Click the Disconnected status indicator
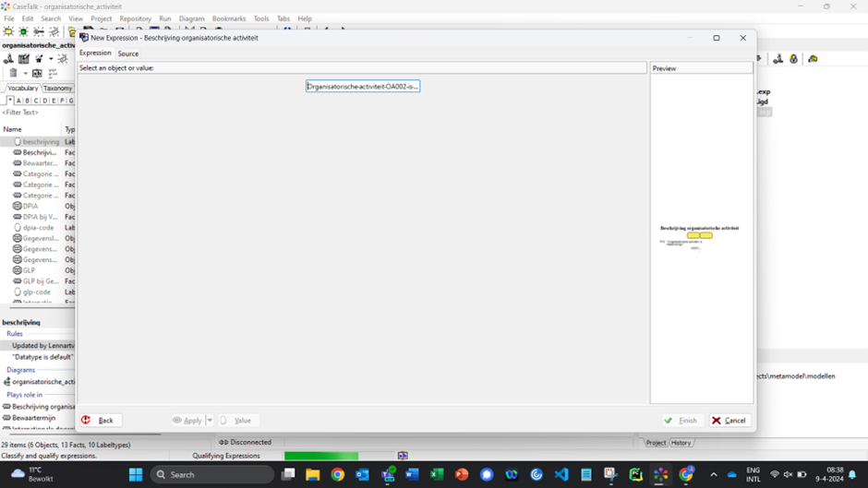 tap(245, 442)
